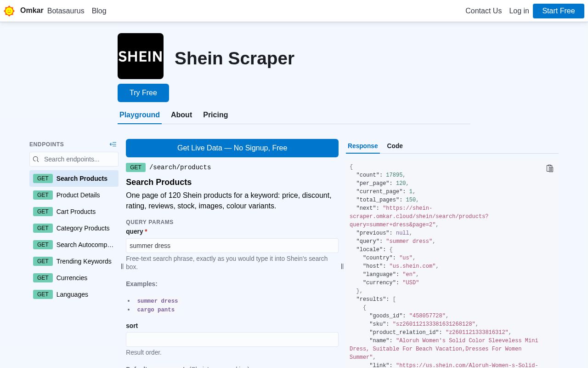Image resolution: width=588 pixels, height=368 pixels.
Task: Click the QUERY PARAMS label
Action: [150, 222]
